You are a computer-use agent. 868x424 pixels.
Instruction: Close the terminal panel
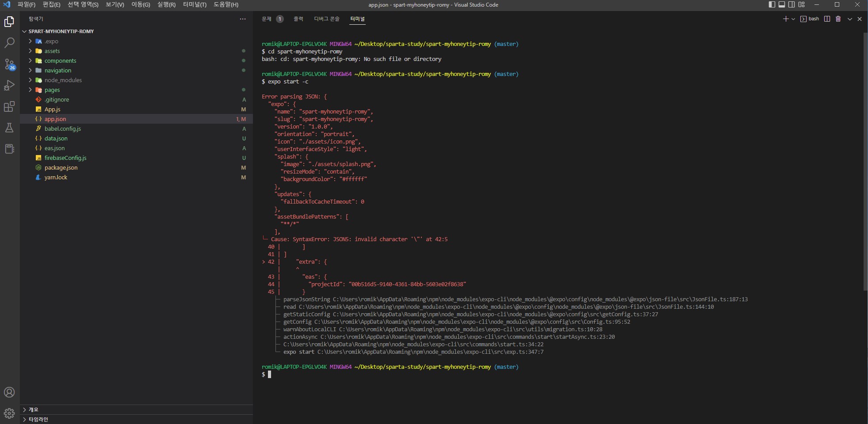coord(860,19)
